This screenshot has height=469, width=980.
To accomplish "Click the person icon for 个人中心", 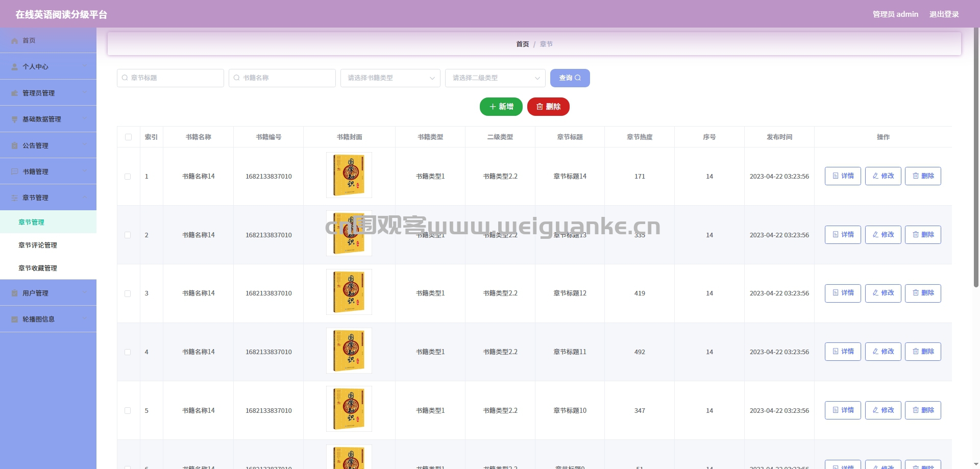I will pyautogui.click(x=15, y=67).
